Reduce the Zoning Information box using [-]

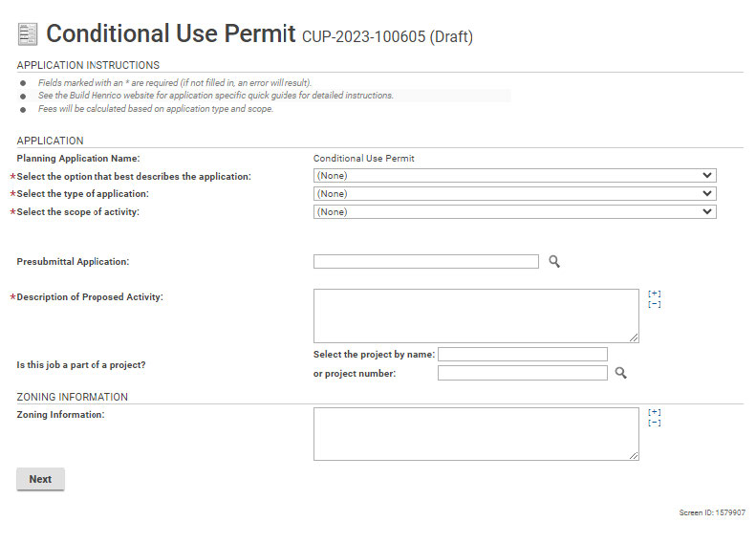click(655, 423)
